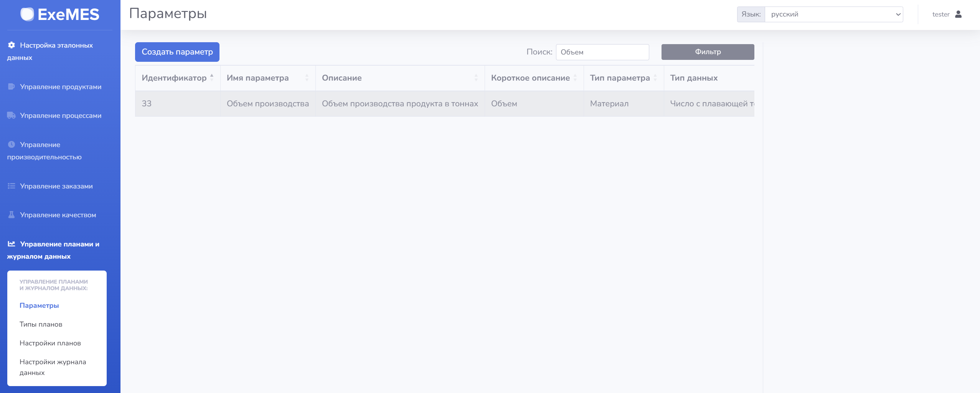
Task: Focus the Поиск search field containing Объем
Action: pos(602,52)
